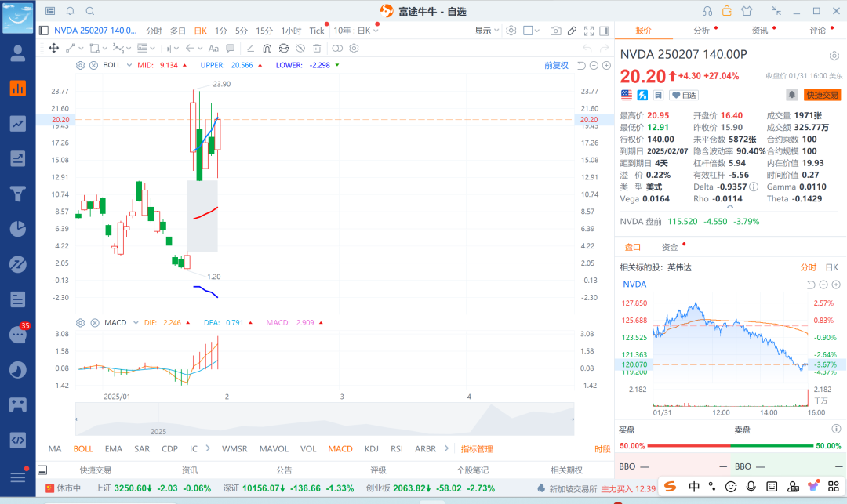This screenshot has width=847, height=504.
Task: Switch mini chart to 日K
Action: tap(832, 267)
